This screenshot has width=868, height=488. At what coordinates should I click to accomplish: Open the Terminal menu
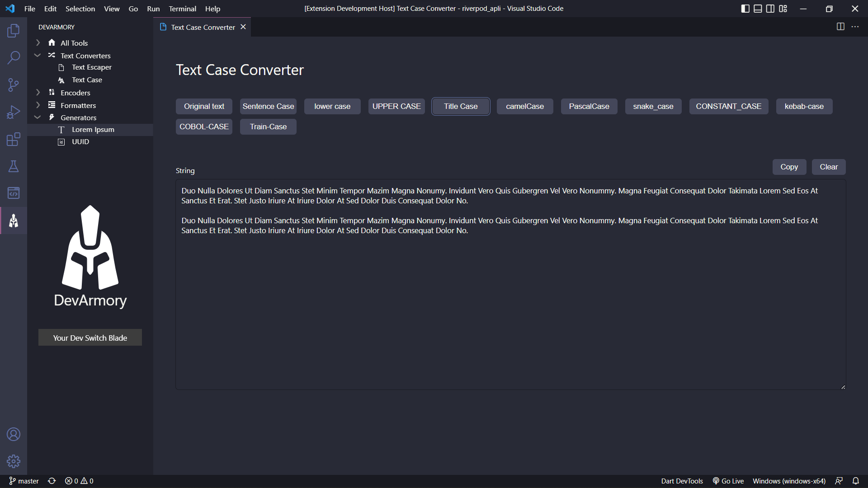point(182,9)
